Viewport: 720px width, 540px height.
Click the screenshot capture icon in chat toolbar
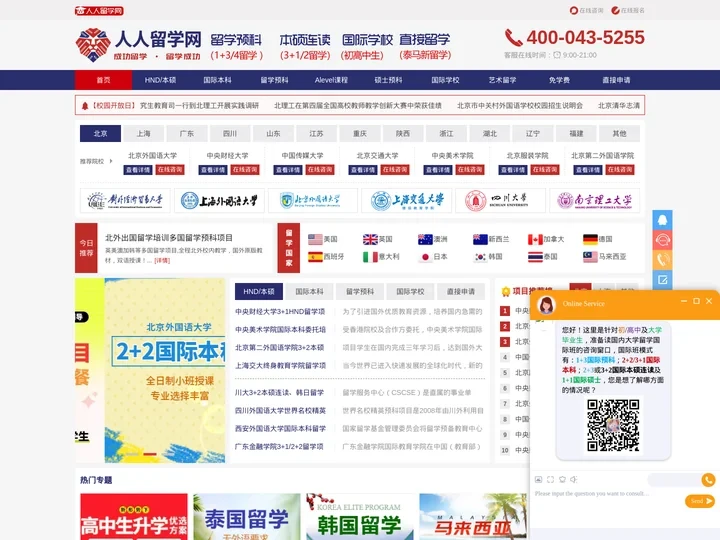click(550, 479)
